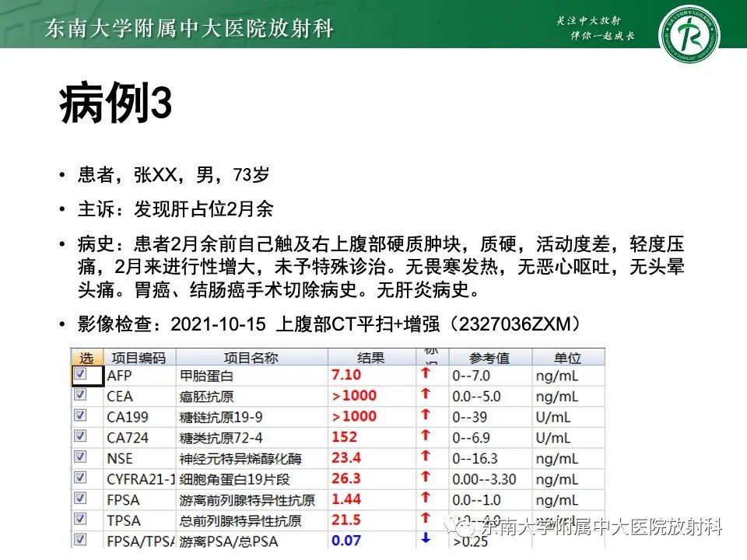Click the red up arrow in CYFRA21-1 row
747x560 pixels.
(426, 477)
